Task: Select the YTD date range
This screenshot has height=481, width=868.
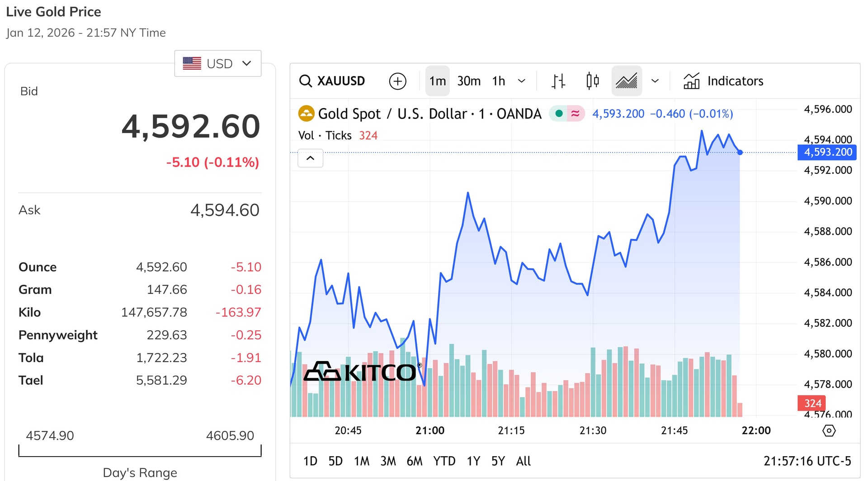Action: (444, 461)
